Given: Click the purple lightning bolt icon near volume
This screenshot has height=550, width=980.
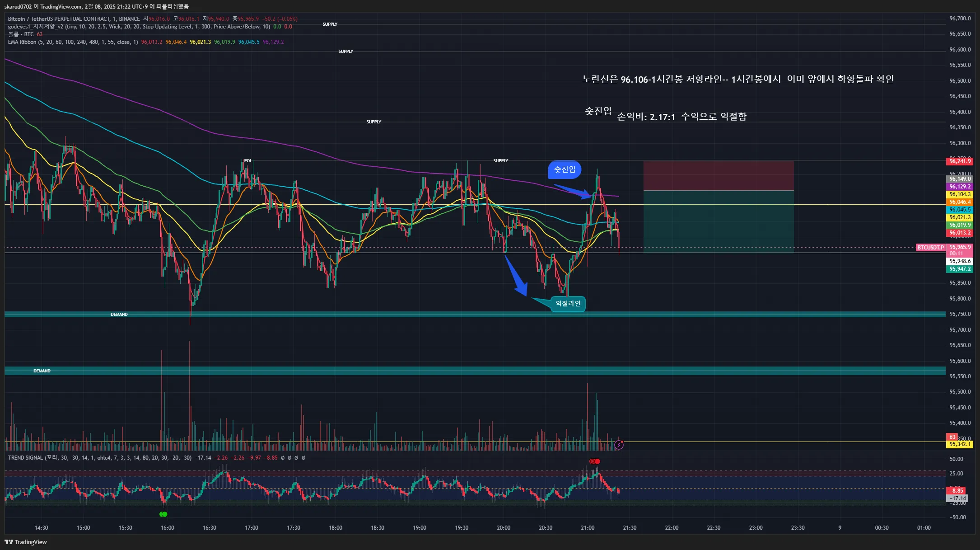Looking at the screenshot, I should [x=619, y=445].
